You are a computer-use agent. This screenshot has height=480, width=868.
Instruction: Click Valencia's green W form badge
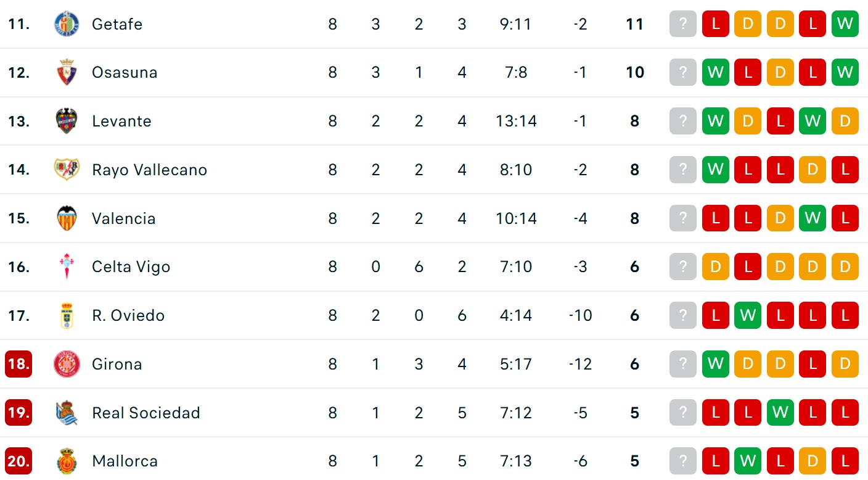point(813,218)
